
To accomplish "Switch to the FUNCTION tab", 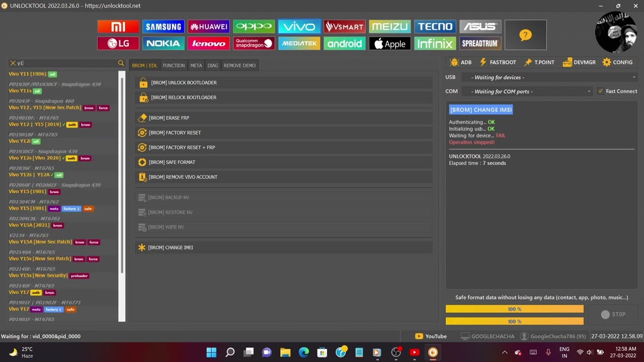I will pyautogui.click(x=174, y=65).
